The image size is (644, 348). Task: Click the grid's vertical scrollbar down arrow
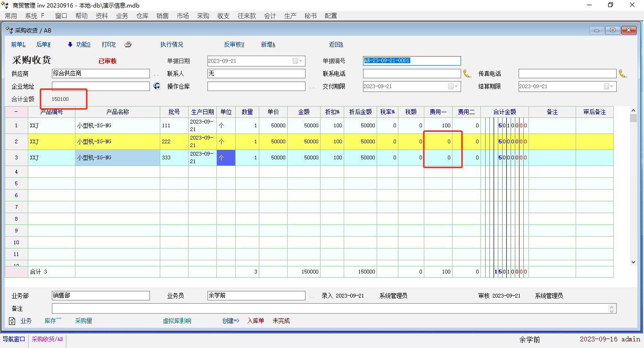coord(633,262)
